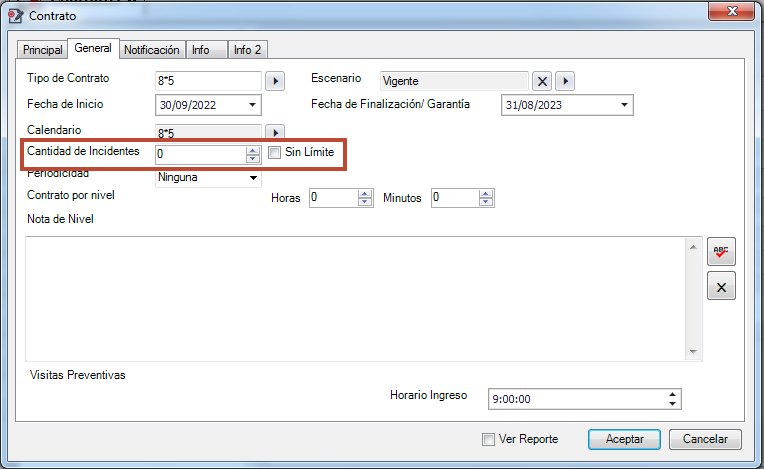Clear the Nota de Nivel text with X button

pos(721,287)
